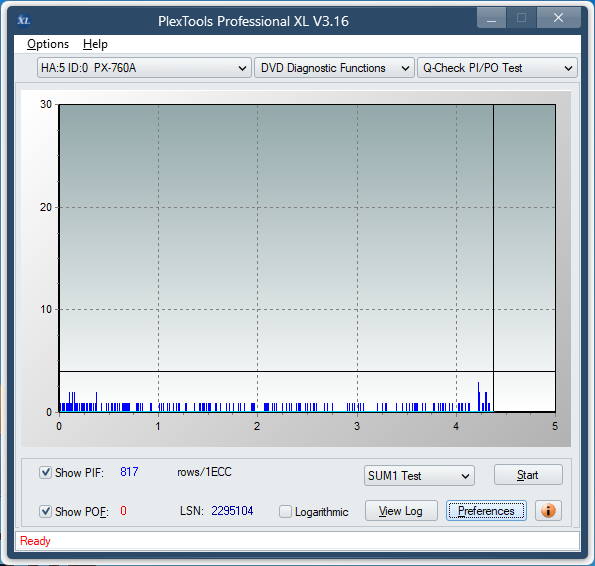595x566 pixels.
Task: Click the x-axis label 5 on the graph
Action: tap(555, 426)
